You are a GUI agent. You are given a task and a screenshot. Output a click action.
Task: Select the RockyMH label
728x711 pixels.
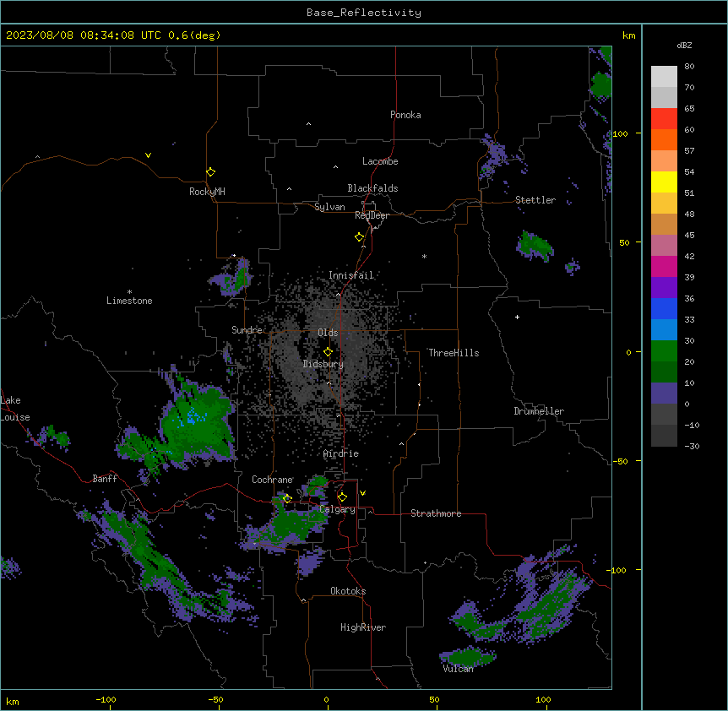207,192
